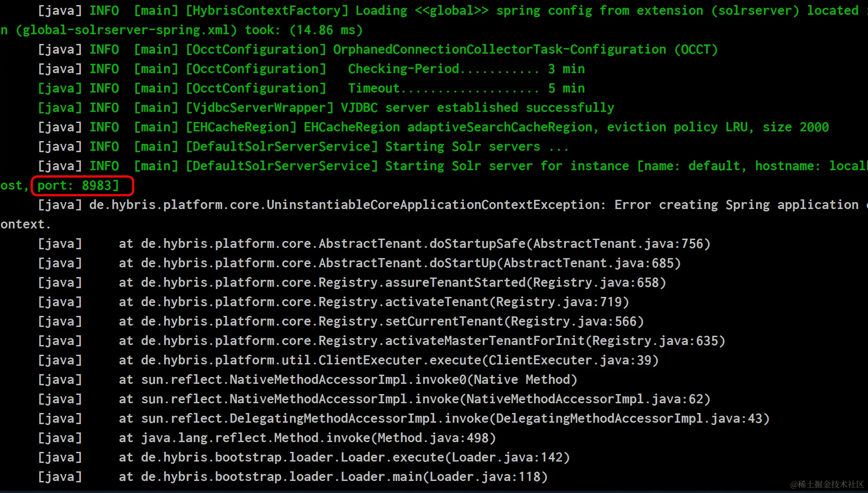The height and width of the screenshot is (493, 868).
Task: Click the 'Starting Solr servers ...' log line
Action: point(303,147)
